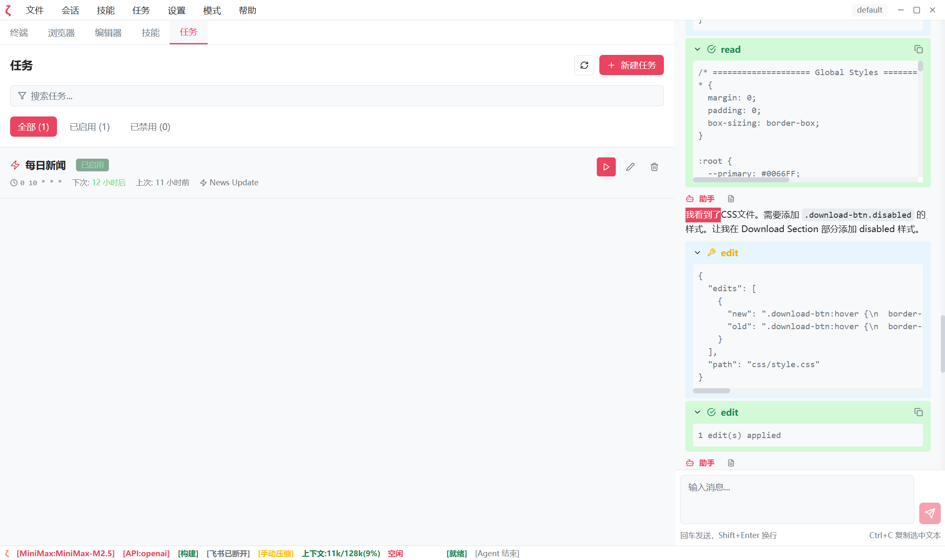945x560 pixels.
Task: Filter tasks by 已启用 (1)
Action: 89,127
